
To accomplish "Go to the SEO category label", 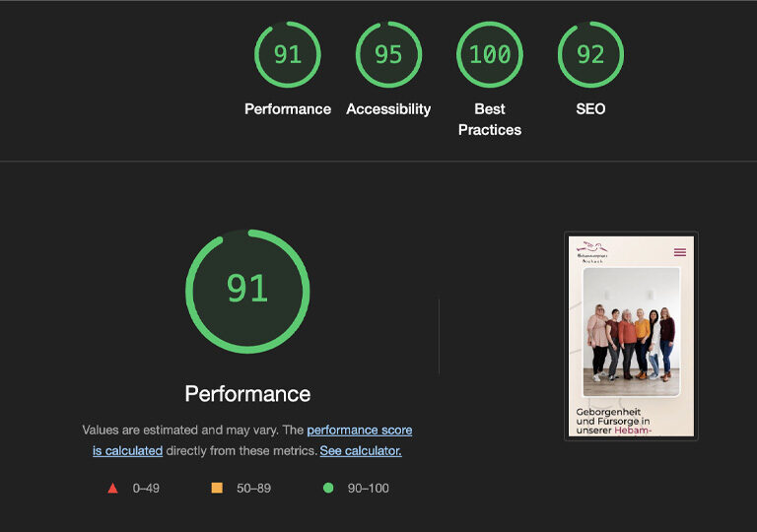I will pos(590,109).
